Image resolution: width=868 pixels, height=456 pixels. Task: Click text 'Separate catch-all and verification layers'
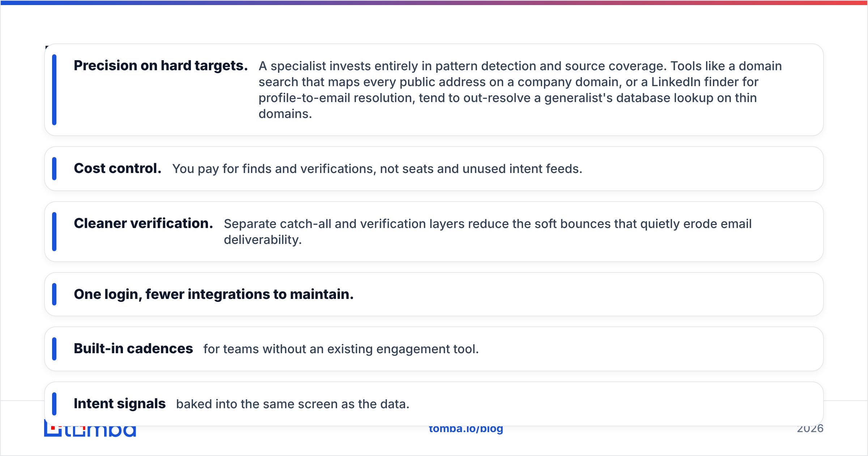click(x=344, y=224)
